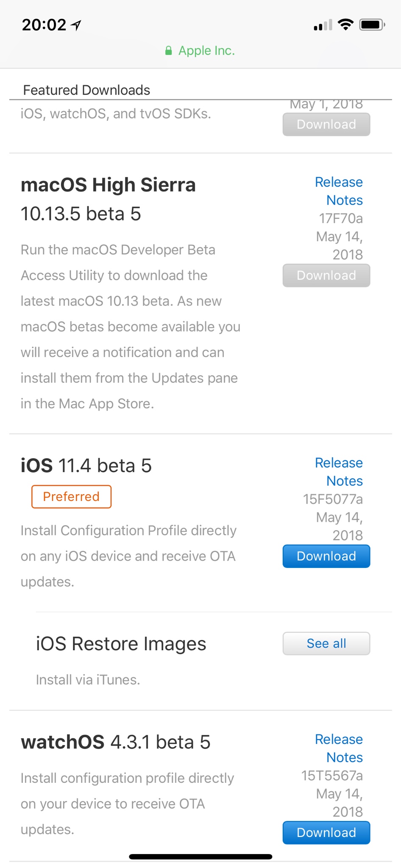This screenshot has height=868, width=401.
Task: Tap the clock showing 20:02
Action: tap(44, 25)
